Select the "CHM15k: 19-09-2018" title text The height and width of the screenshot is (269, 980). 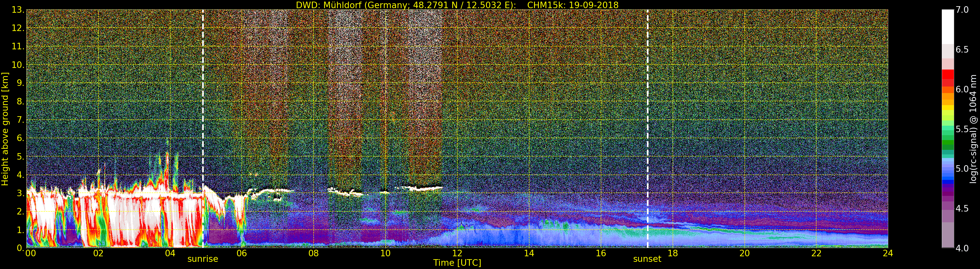[x=573, y=5]
